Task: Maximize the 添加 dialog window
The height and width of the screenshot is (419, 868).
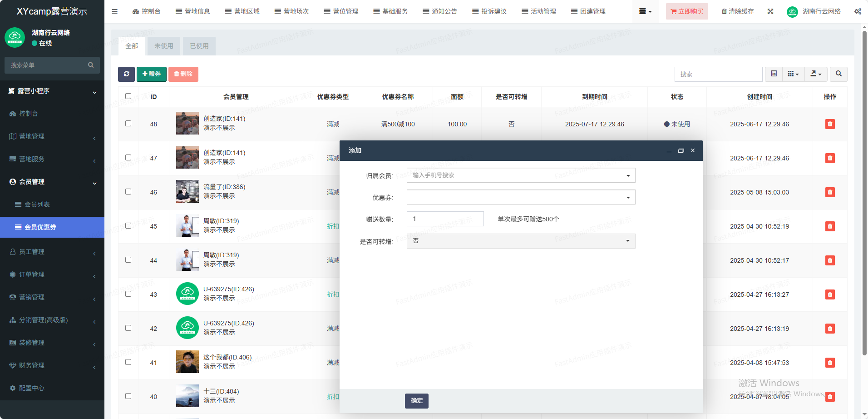Action: coord(681,151)
